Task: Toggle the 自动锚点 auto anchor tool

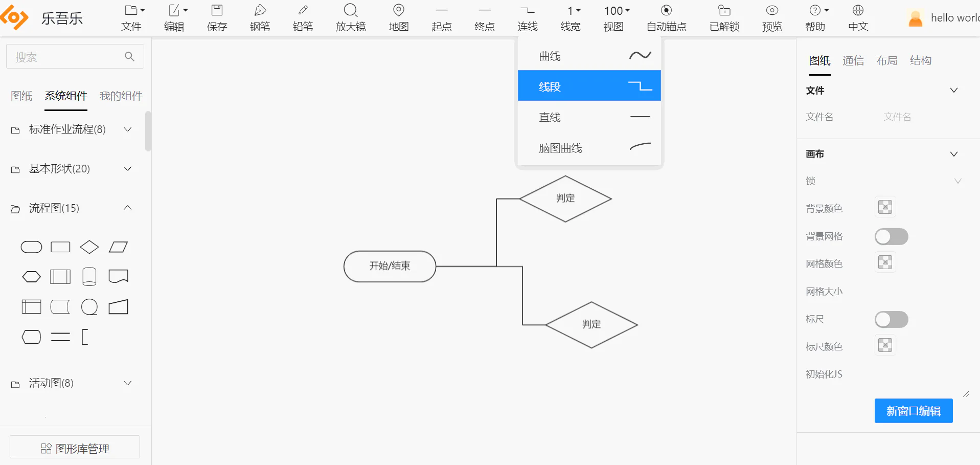Action: point(666,18)
